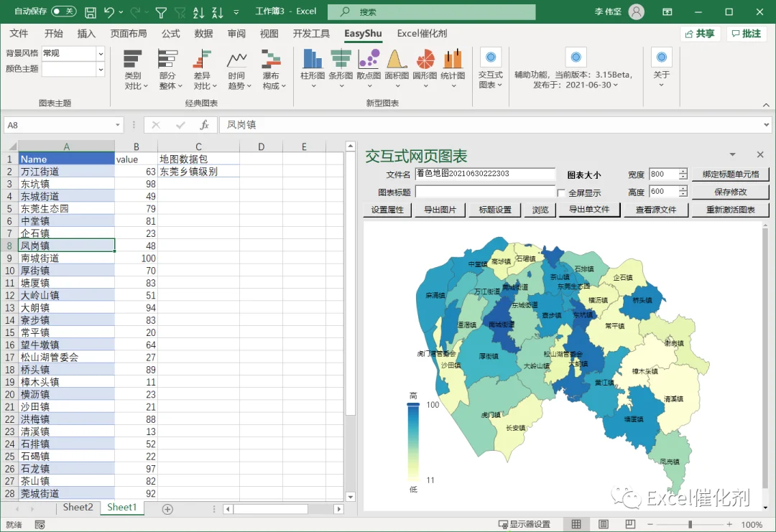Switch to Page Layout view in status bar
Viewport: 776px width, 532px height.
pos(604,524)
